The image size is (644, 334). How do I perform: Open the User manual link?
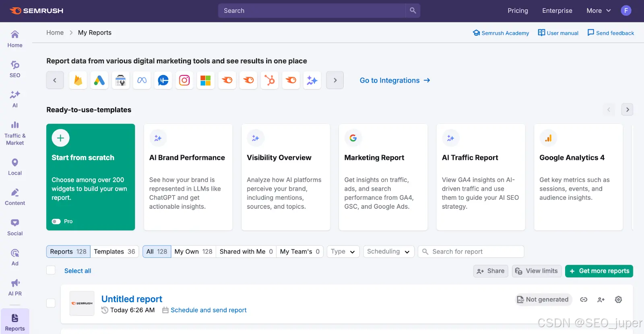click(x=558, y=33)
